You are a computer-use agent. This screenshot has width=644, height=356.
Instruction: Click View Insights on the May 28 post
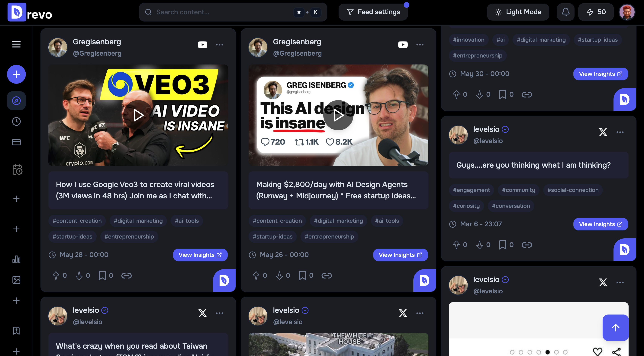[200, 255]
